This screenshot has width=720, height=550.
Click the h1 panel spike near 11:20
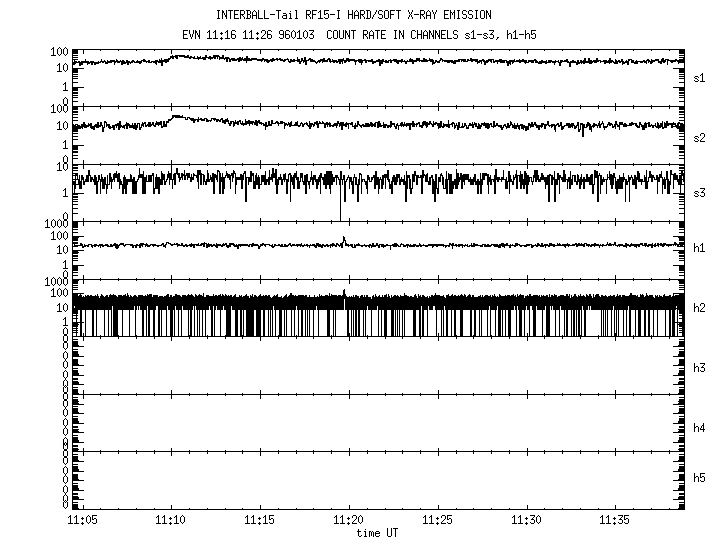click(x=344, y=240)
